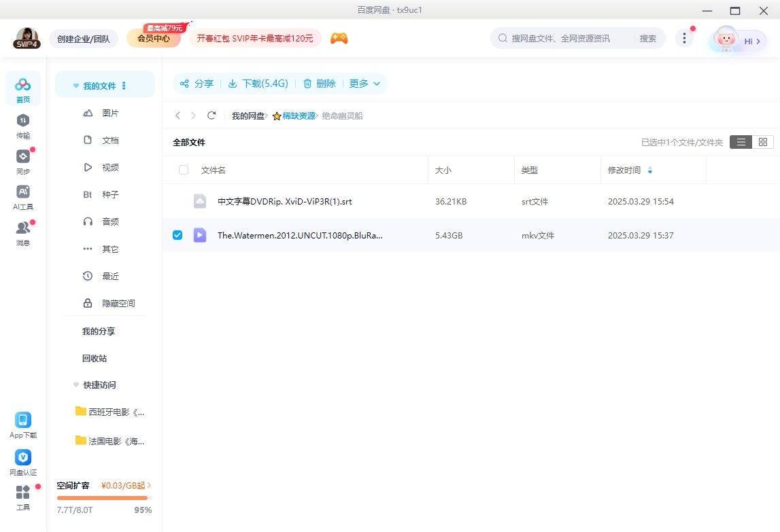Open the 传输 transfer panel
The width and height of the screenshot is (780, 532).
23,127
